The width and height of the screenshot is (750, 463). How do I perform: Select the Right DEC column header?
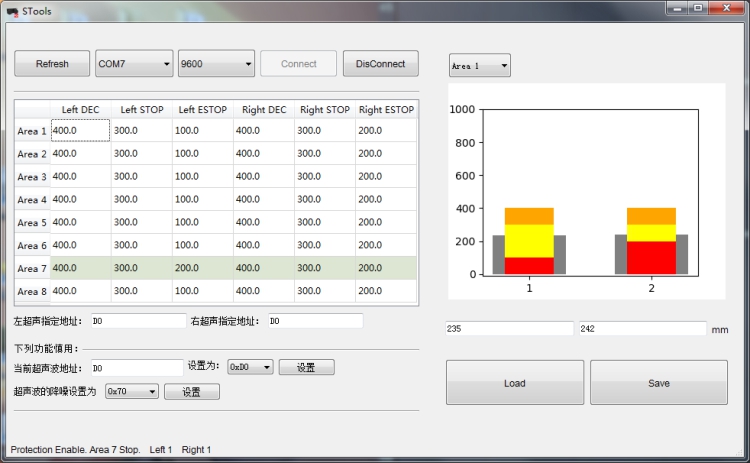pos(264,110)
